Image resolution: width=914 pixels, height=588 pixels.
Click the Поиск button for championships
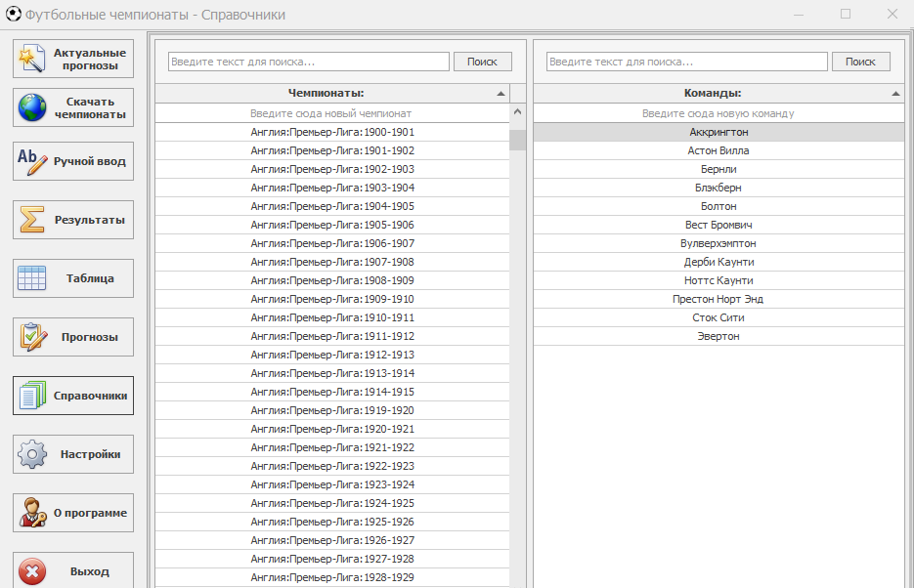(483, 62)
